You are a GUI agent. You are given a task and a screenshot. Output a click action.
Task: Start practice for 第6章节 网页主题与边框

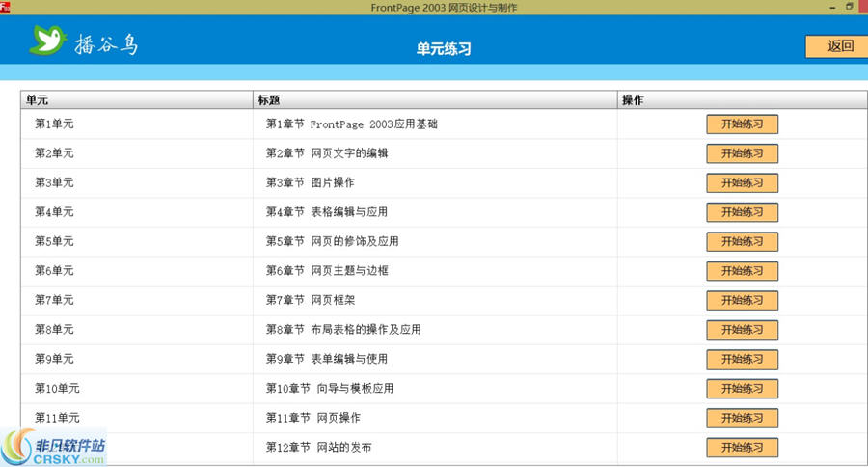(x=742, y=271)
